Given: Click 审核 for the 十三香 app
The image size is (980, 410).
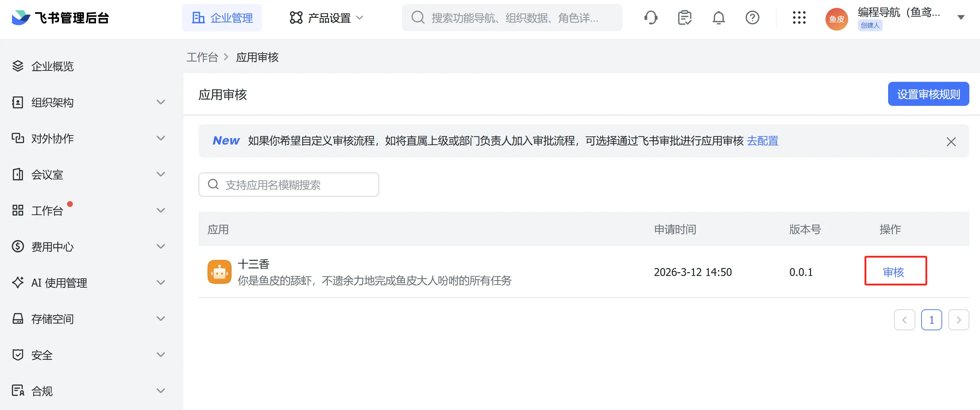Looking at the screenshot, I should click(893, 272).
